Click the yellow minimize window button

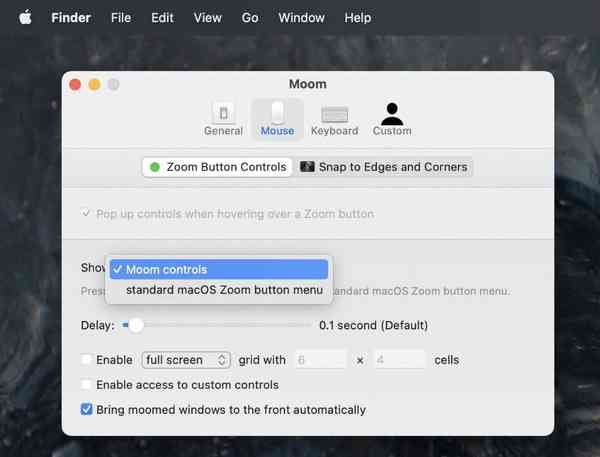click(95, 84)
